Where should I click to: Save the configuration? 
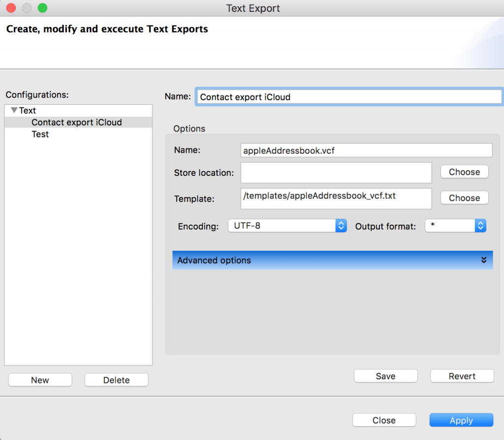click(x=386, y=376)
